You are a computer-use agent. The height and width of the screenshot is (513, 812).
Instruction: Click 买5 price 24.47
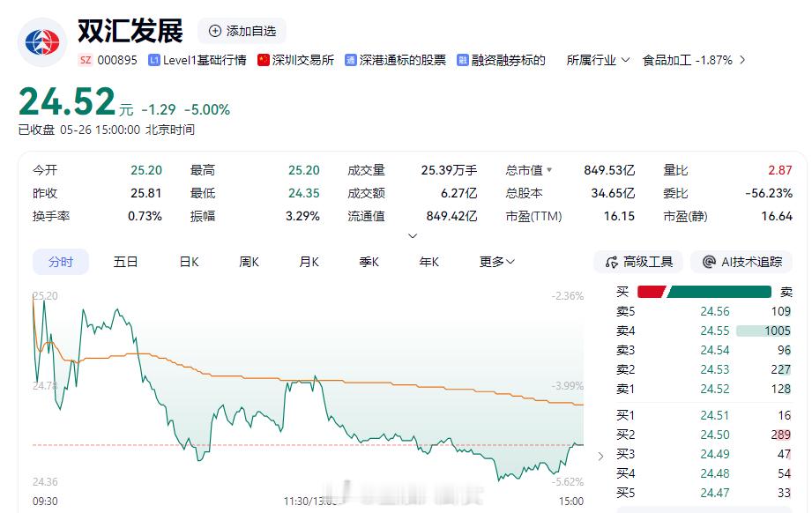pos(715,493)
